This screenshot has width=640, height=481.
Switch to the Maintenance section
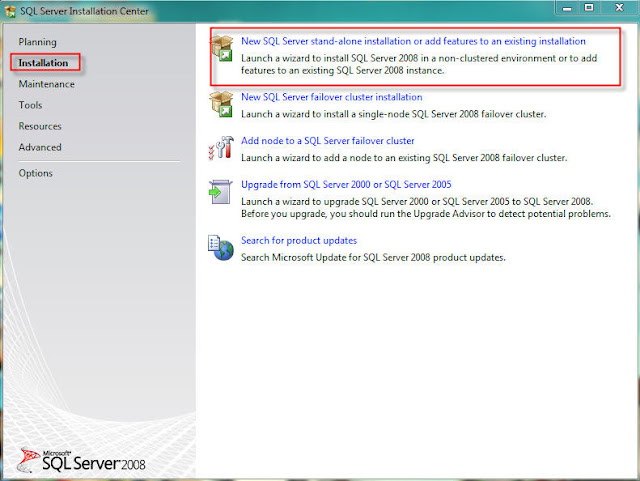point(47,84)
